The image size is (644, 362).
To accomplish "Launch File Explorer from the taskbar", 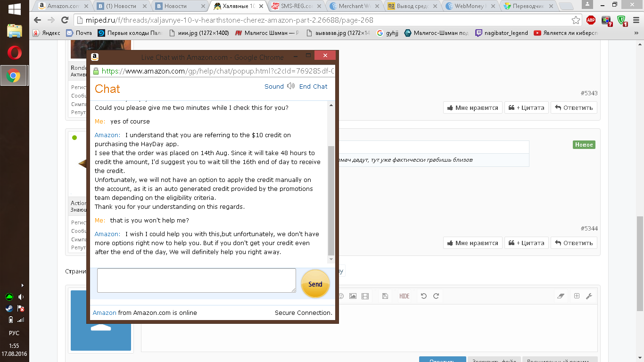I will pos(14,31).
